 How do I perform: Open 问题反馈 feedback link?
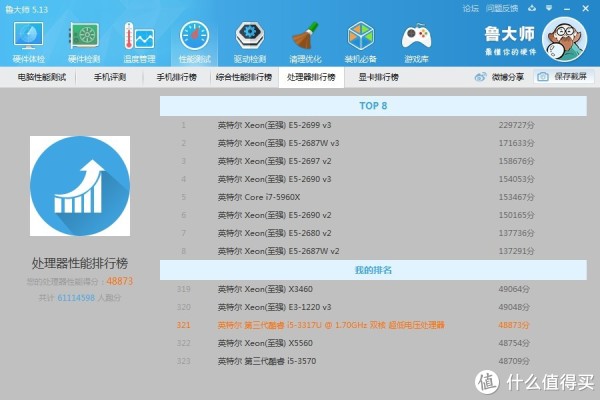tap(502, 8)
